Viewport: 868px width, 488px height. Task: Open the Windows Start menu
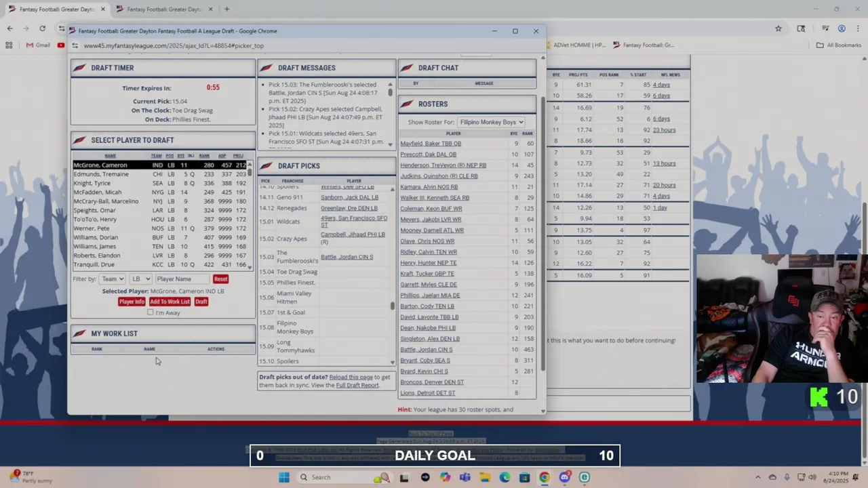click(284, 477)
